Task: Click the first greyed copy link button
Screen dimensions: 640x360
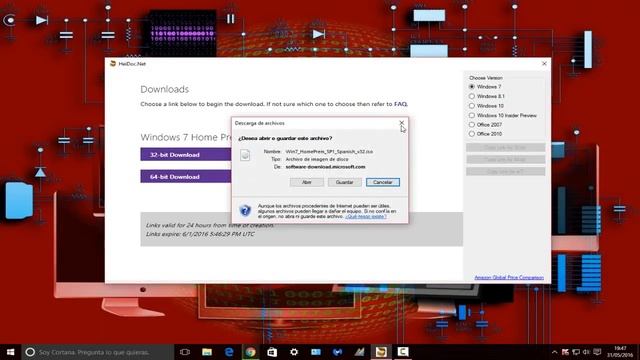Action: coord(506,147)
